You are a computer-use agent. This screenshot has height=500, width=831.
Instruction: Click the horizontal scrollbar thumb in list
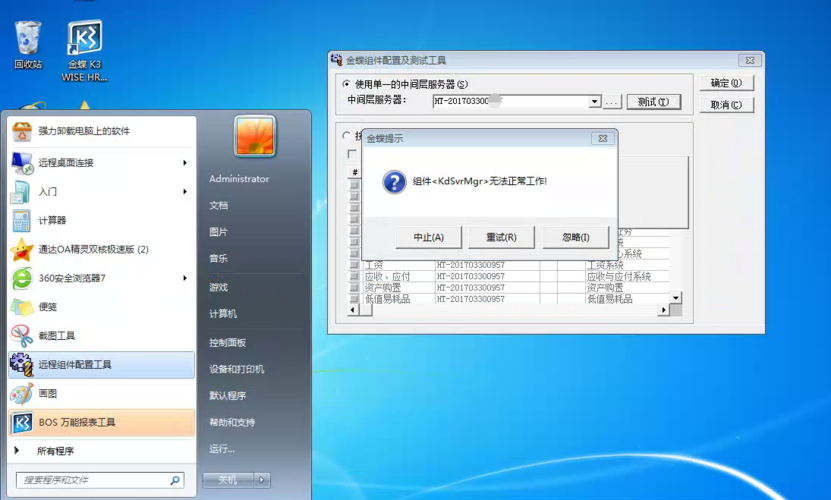pyautogui.click(x=366, y=310)
